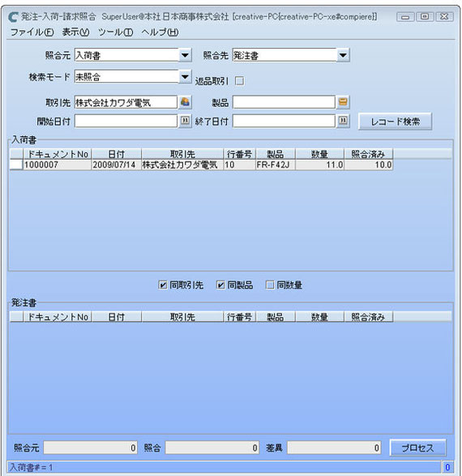This screenshot has height=476, width=462.
Task: Click the 照合元 total field at bottom
Action: point(90,448)
